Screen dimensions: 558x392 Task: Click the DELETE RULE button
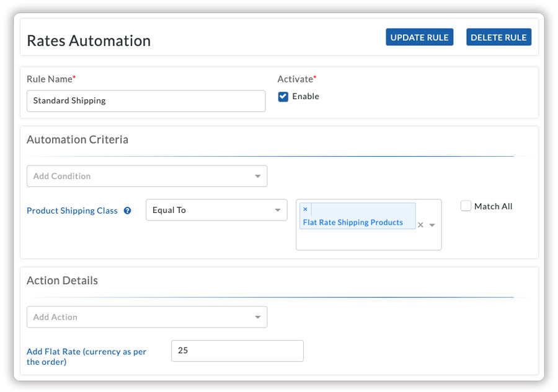(498, 37)
